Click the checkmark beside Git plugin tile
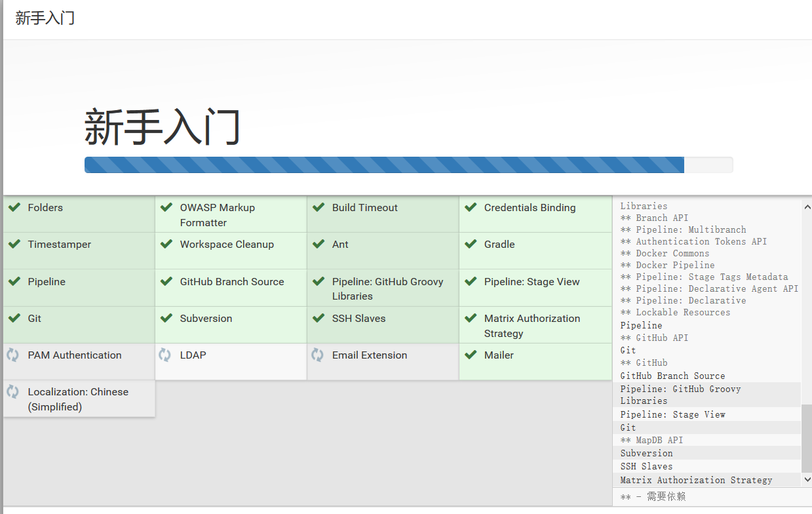Image resolution: width=812 pixels, height=514 pixels. click(14, 318)
